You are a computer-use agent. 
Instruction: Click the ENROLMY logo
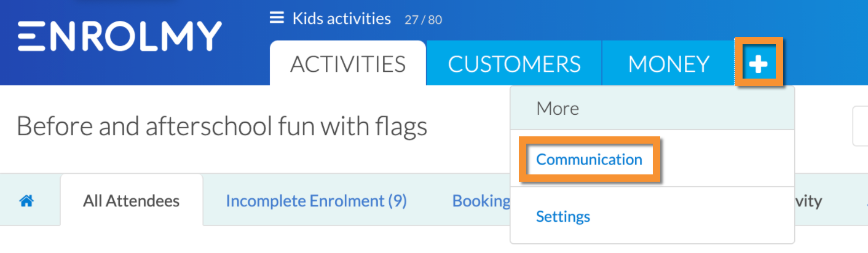119,36
